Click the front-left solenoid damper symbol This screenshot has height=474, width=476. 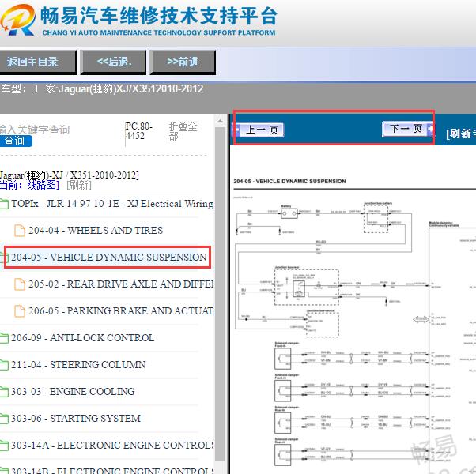pos(282,358)
